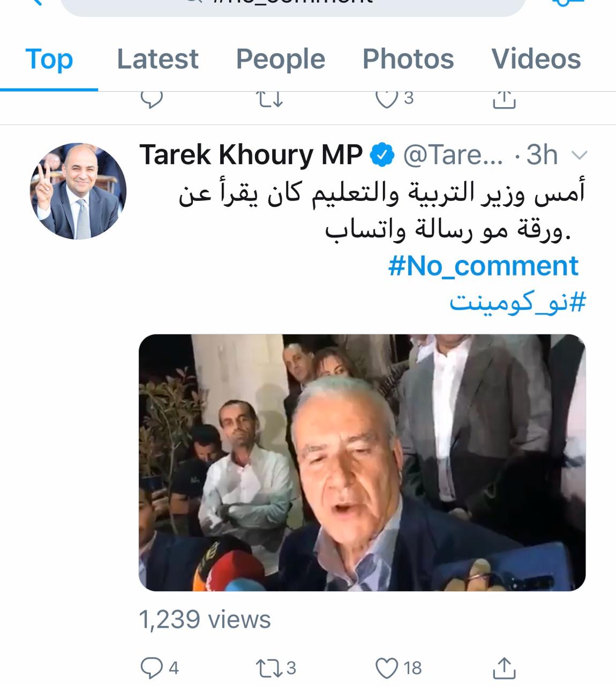Open Tarek Khoury's profile picture

(x=78, y=191)
